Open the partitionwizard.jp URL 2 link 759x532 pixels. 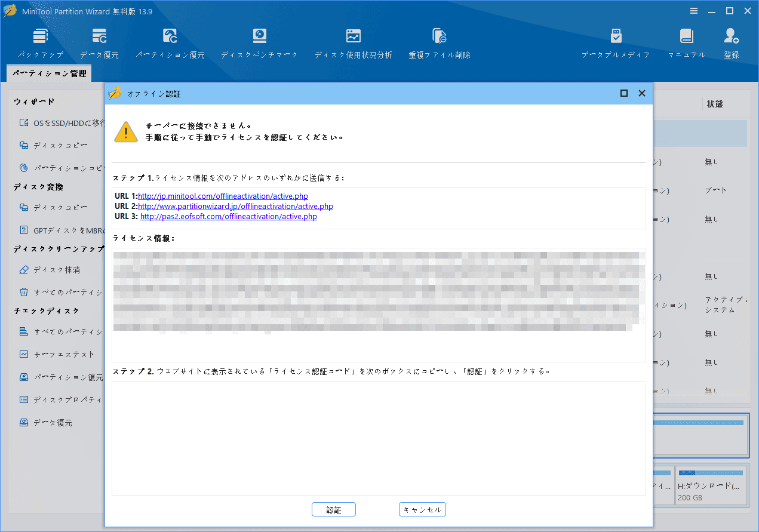(x=235, y=206)
